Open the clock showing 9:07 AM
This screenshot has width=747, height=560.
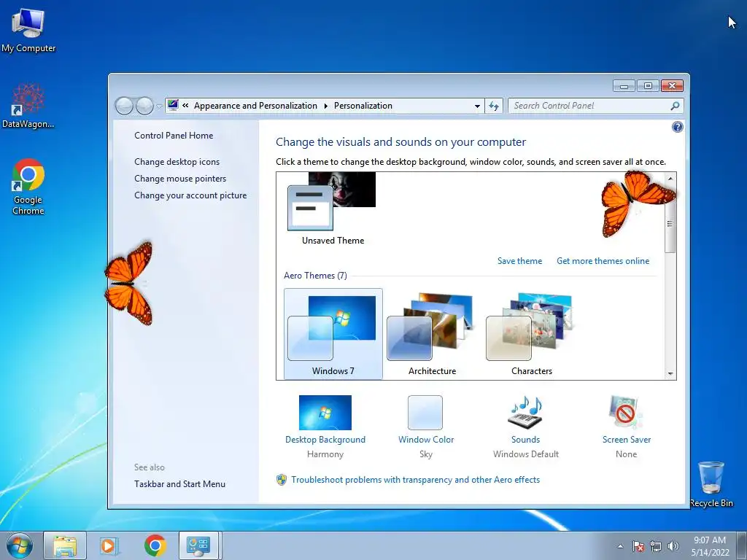(x=710, y=545)
